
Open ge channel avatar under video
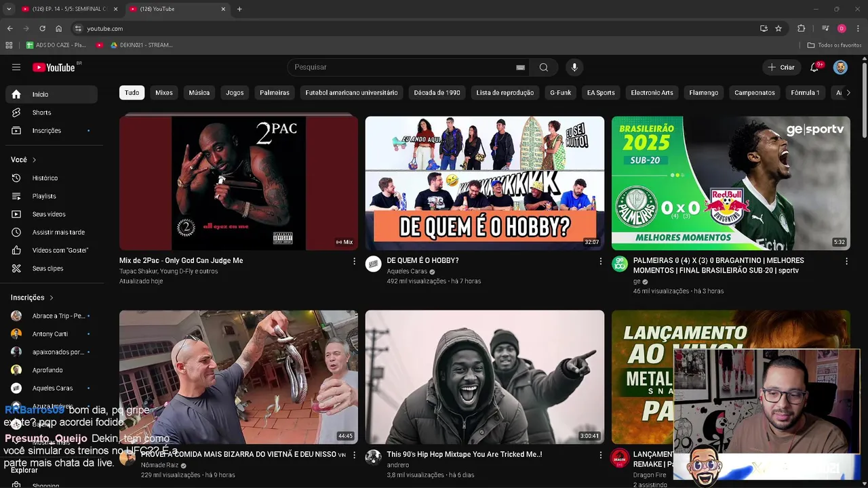[620, 264]
